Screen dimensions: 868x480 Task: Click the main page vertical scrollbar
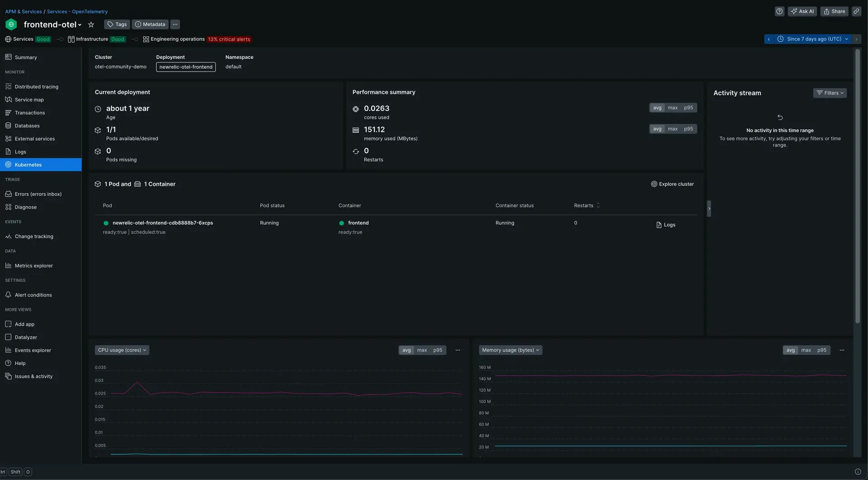click(857, 185)
